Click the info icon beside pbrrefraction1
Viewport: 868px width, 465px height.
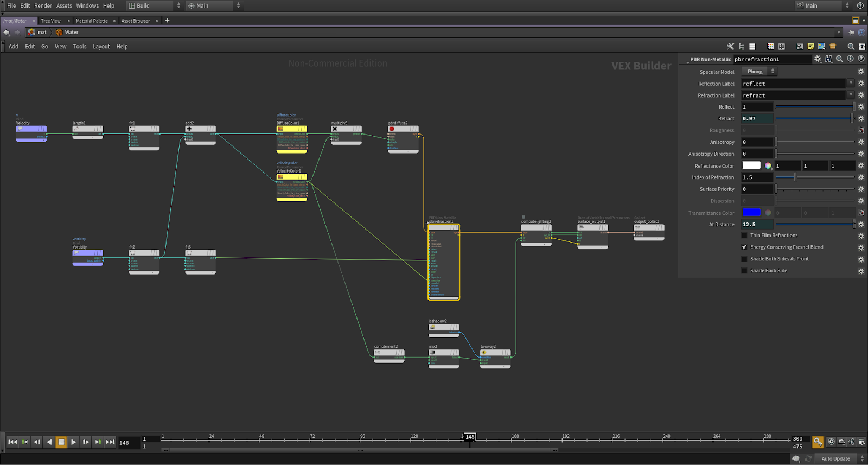tap(850, 59)
